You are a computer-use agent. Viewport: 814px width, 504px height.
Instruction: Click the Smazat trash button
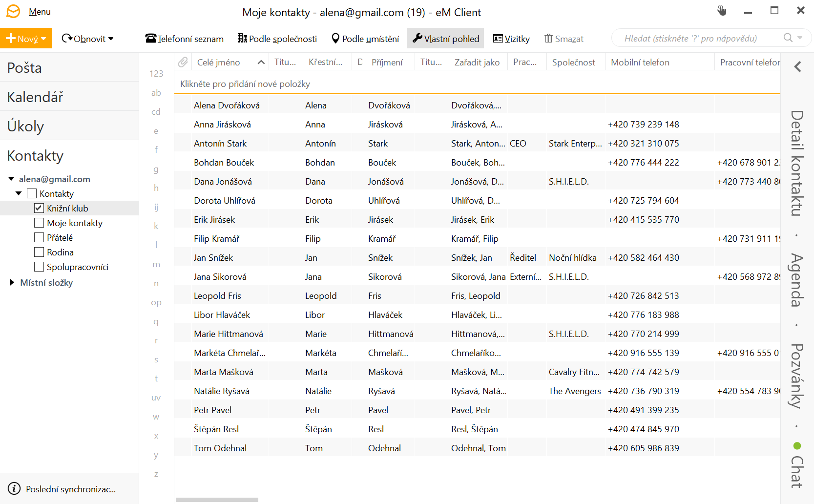(x=564, y=39)
